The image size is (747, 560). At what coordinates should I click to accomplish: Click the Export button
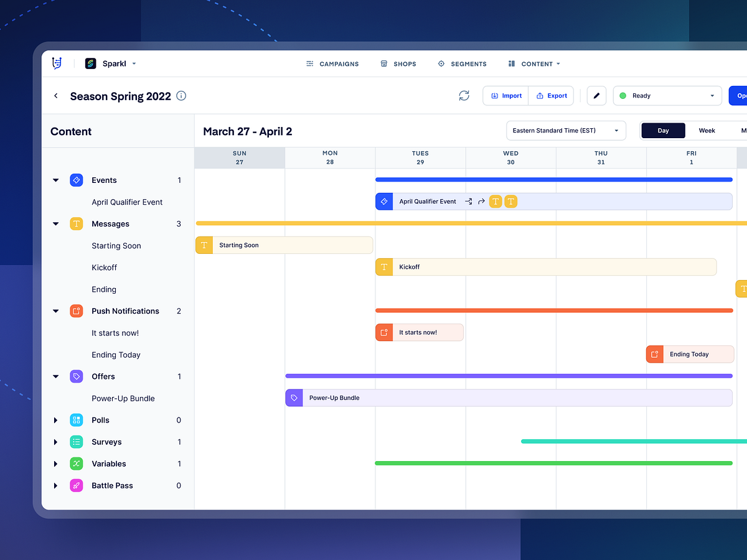(551, 95)
